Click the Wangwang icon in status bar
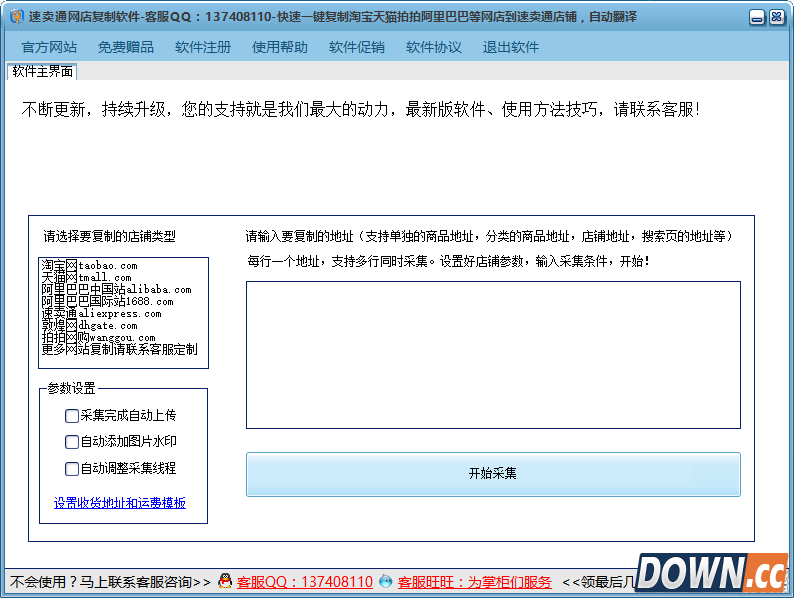 coord(386,581)
